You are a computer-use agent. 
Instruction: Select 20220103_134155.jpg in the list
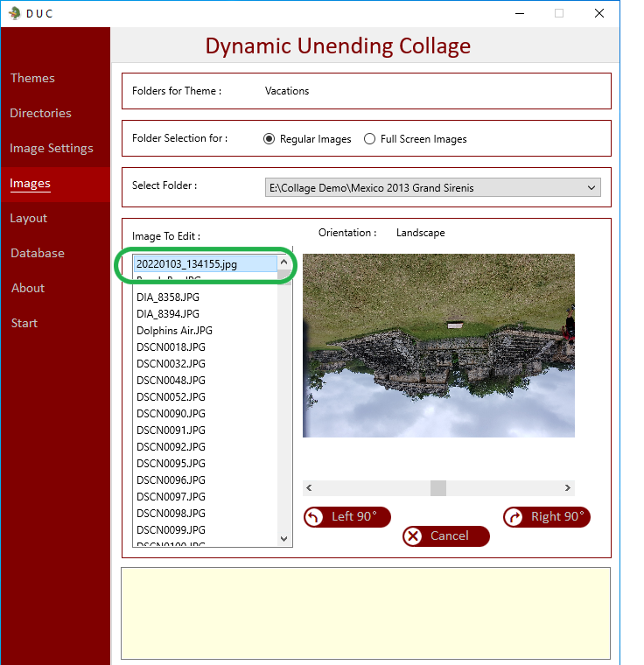coord(206,263)
